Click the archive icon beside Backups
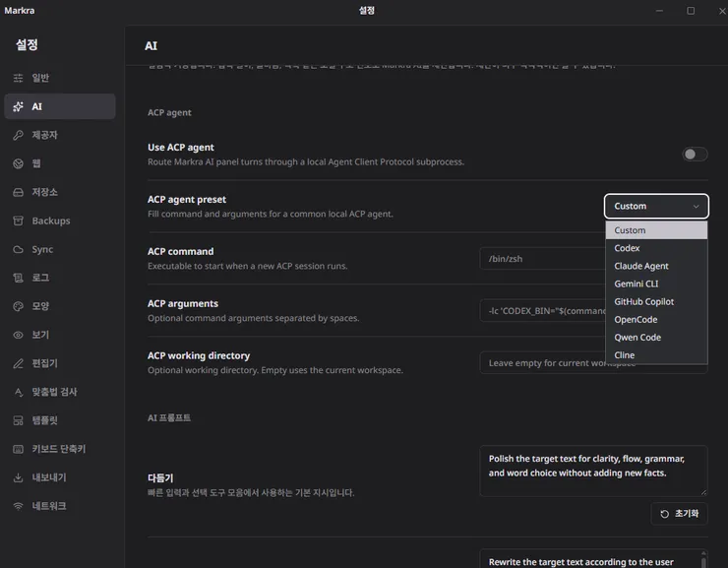728x568 pixels. [18, 221]
